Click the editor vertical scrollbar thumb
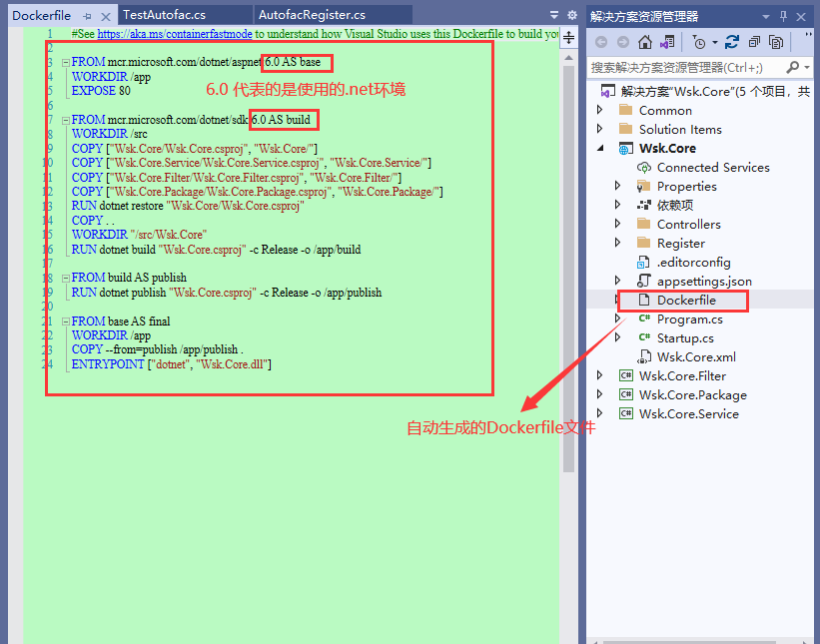 tap(569, 270)
